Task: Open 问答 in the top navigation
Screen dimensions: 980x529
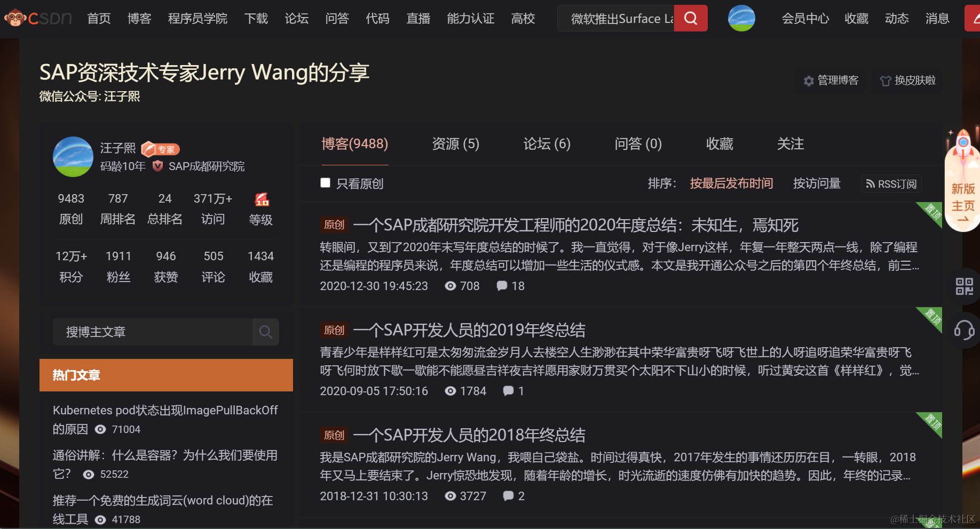Action: click(x=337, y=19)
